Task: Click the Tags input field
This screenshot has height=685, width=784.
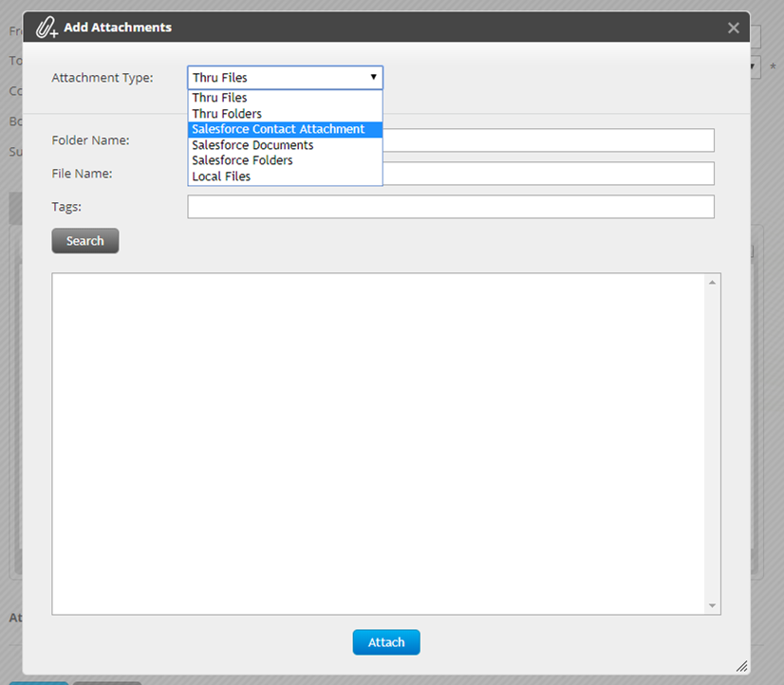Action: (450, 207)
